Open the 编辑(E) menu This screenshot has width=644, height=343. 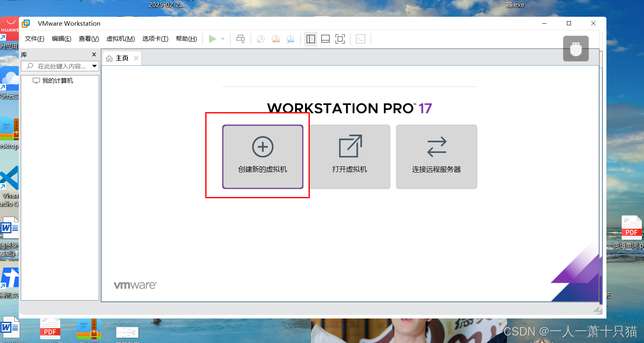[61, 39]
